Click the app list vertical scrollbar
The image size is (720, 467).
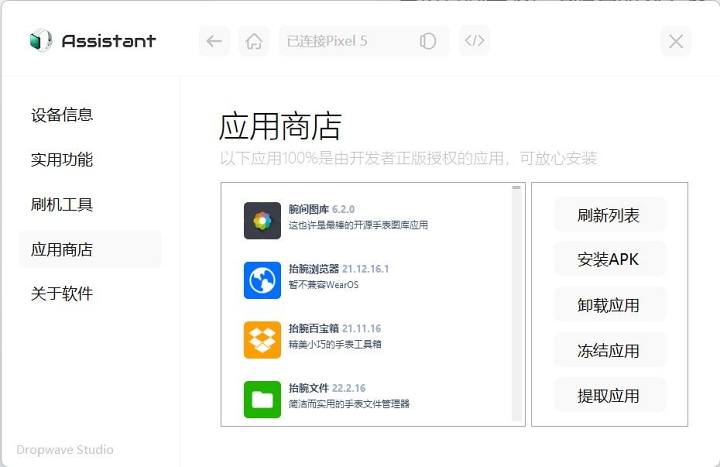517,303
